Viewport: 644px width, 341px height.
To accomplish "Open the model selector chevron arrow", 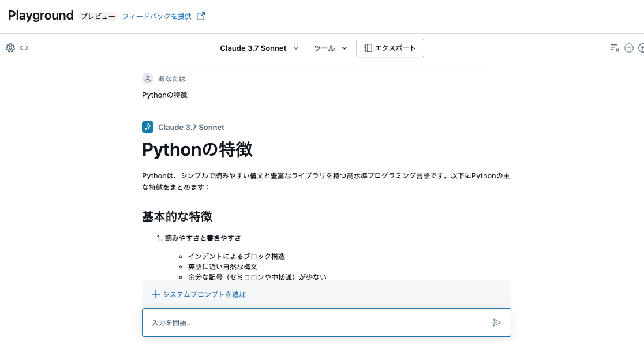I will (296, 48).
